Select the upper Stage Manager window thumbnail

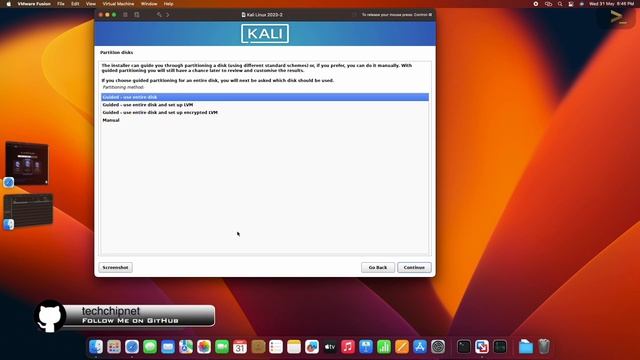[x=27, y=163]
